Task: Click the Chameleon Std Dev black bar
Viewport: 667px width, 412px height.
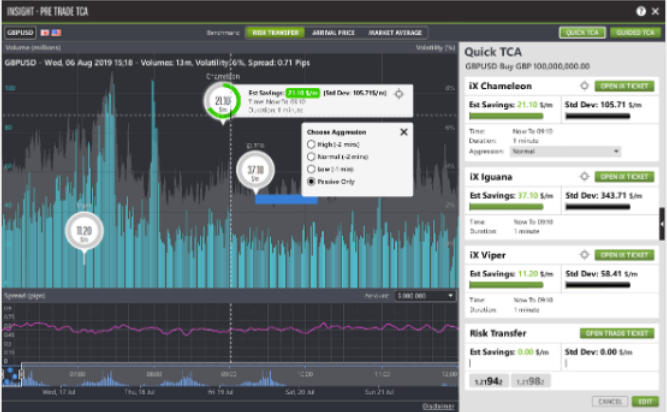Action: click(598, 116)
